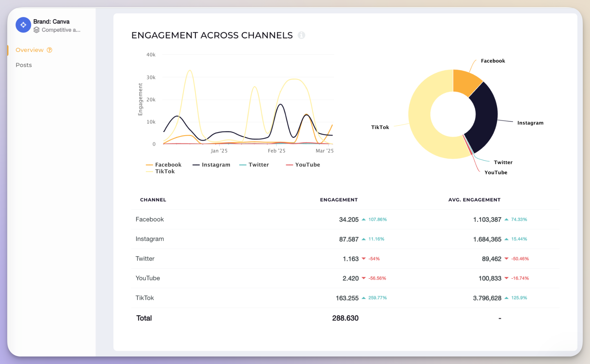Select the Instagram row in channel table
Screen dimensions: 590x364
click(x=345, y=239)
